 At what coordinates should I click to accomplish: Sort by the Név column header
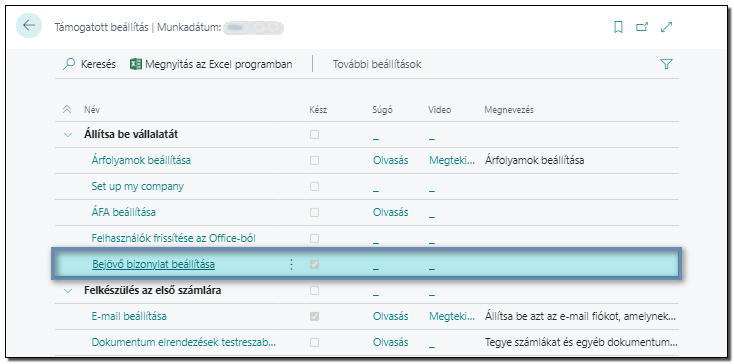click(92, 110)
